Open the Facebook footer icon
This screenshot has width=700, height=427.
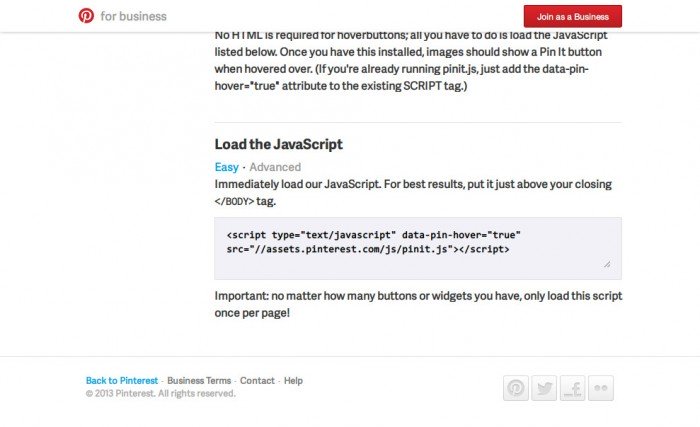pos(572,388)
